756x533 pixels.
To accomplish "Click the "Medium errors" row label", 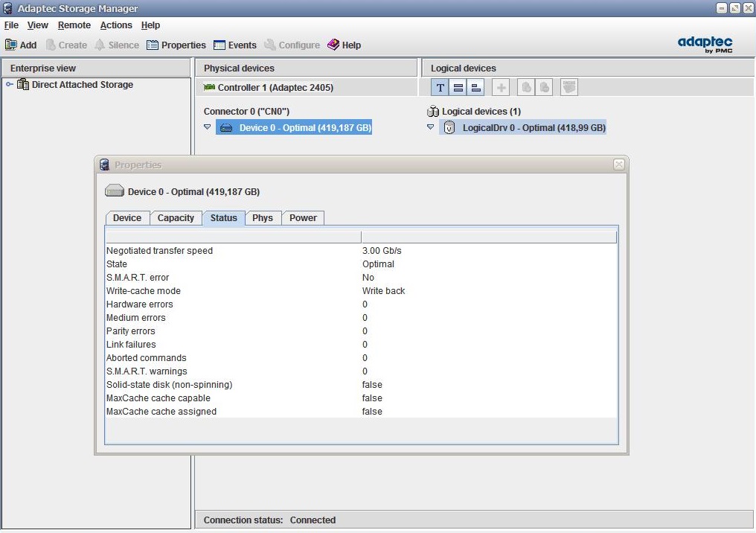I will tap(136, 318).
